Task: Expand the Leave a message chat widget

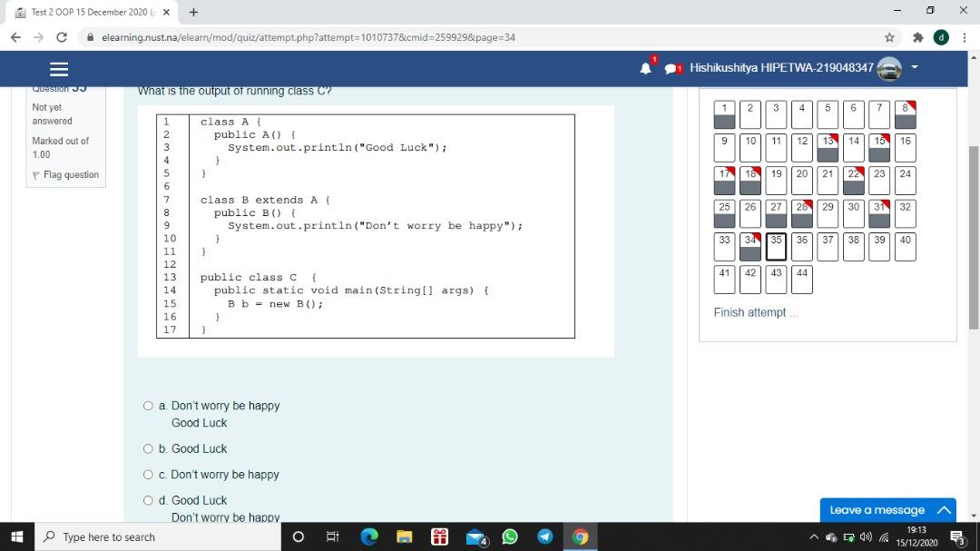Action: tap(888, 510)
